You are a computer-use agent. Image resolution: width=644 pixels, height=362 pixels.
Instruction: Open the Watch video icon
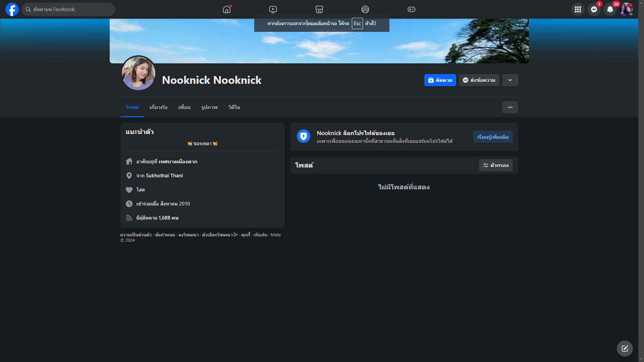pos(273,9)
